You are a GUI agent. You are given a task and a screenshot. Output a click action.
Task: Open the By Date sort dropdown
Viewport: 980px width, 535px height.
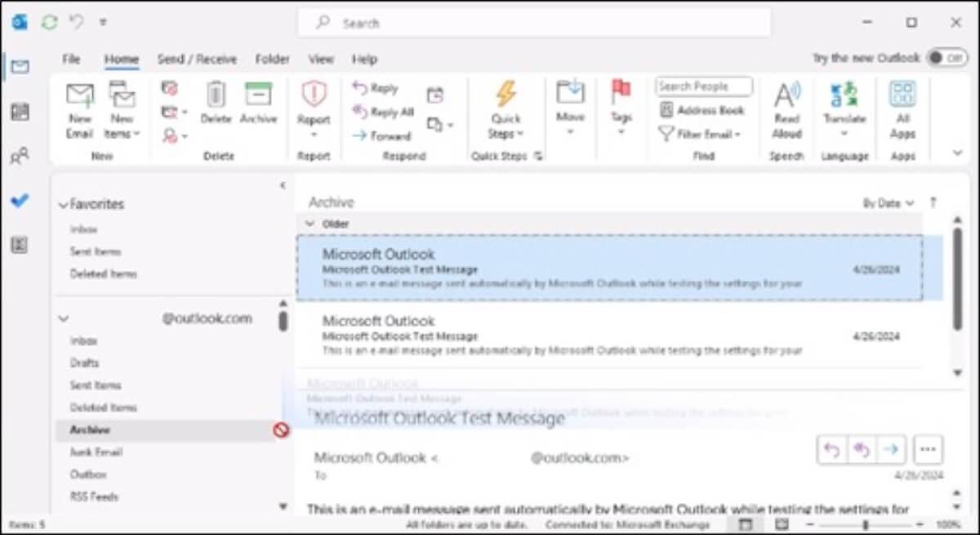[889, 203]
